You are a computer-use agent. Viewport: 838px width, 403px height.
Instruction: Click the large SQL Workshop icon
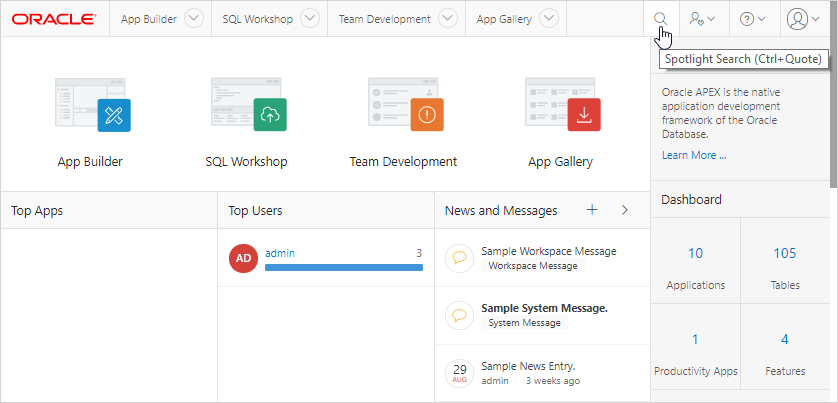pyautogui.click(x=249, y=105)
